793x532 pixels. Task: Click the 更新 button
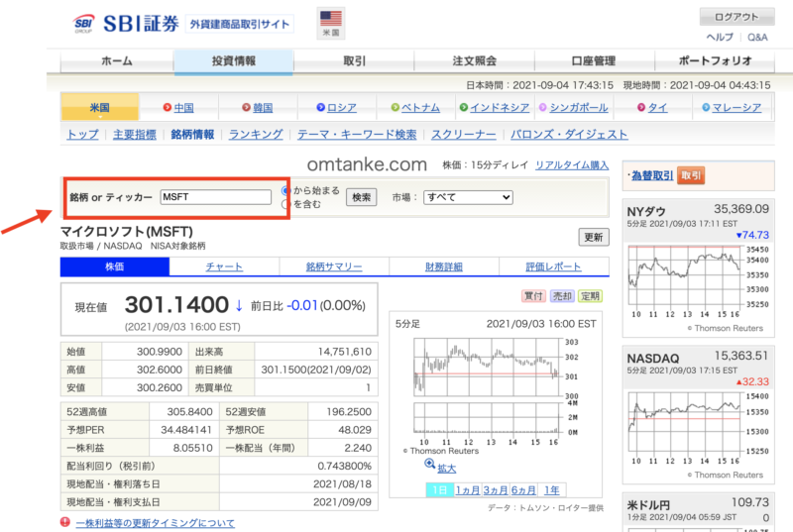(594, 237)
